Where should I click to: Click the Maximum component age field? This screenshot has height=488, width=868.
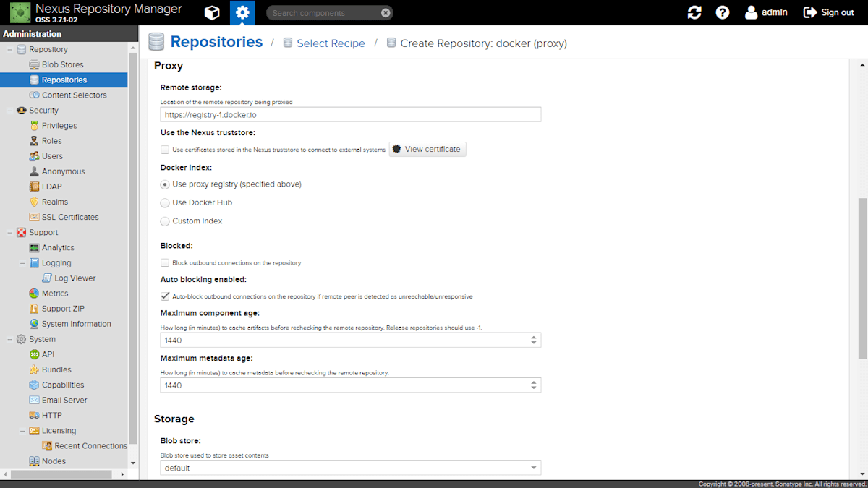coord(344,341)
